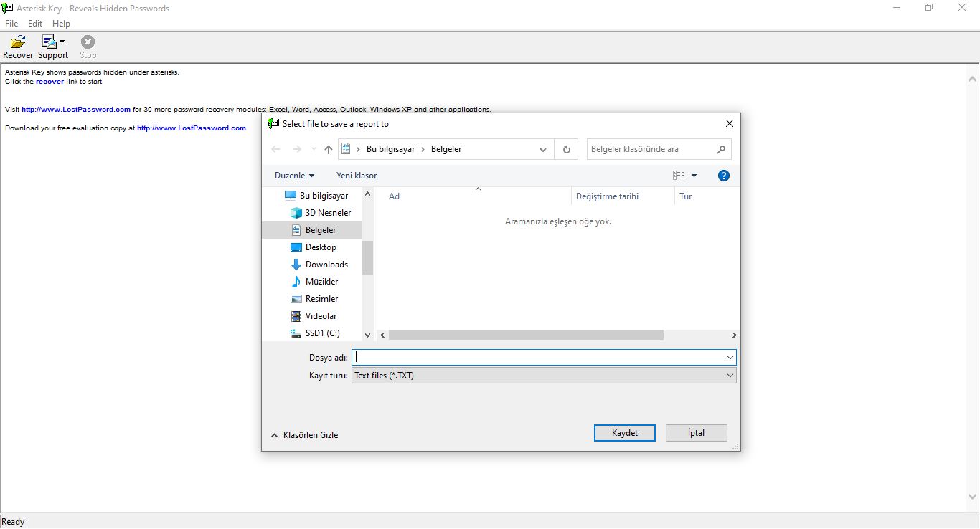Viewport: 980px width, 529px height.
Task: Open the Düzenle menu
Action: click(x=294, y=176)
